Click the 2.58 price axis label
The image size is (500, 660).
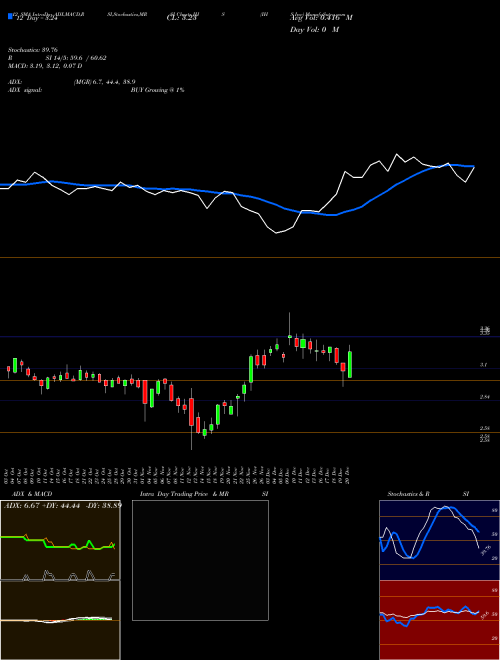click(x=484, y=428)
